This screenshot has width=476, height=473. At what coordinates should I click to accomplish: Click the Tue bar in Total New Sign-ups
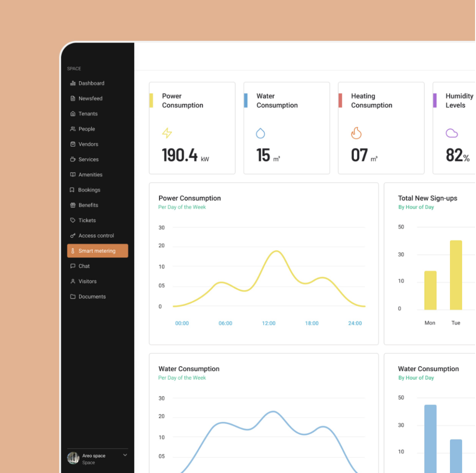pyautogui.click(x=456, y=275)
